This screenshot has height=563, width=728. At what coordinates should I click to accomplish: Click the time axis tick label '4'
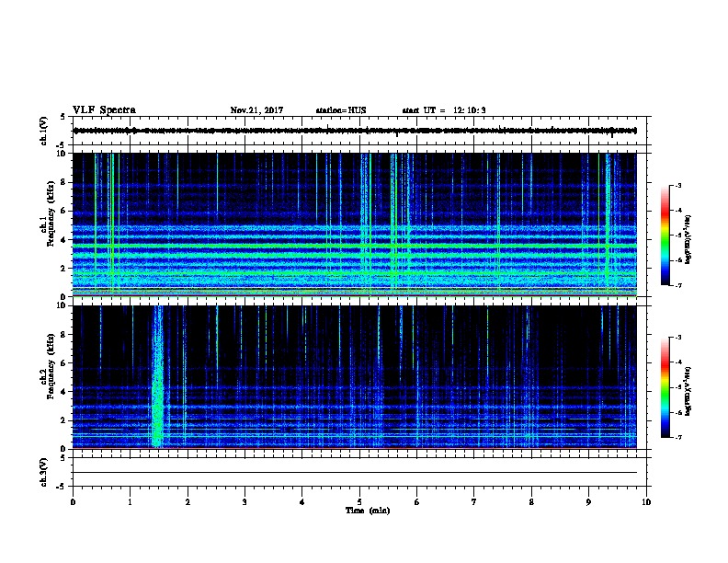[302, 502]
